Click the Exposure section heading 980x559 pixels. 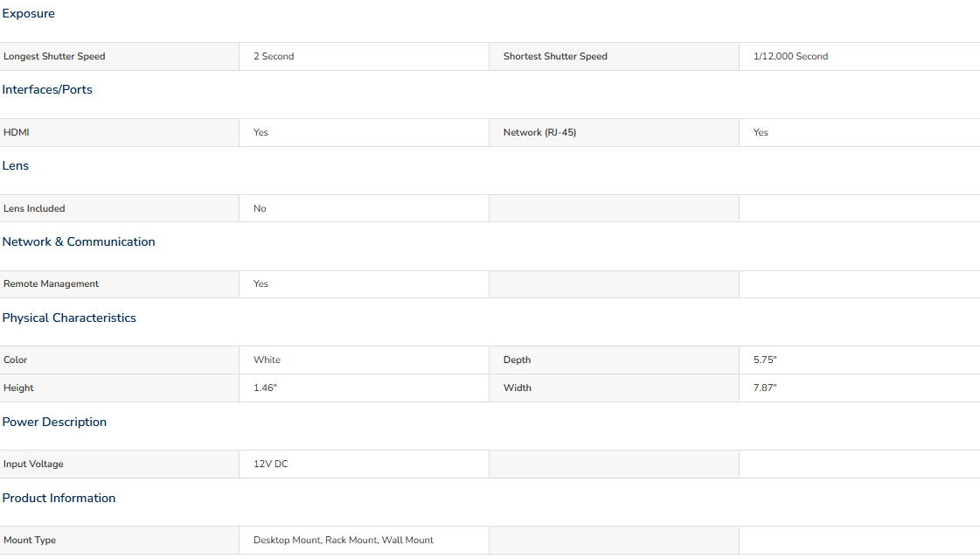click(x=28, y=14)
